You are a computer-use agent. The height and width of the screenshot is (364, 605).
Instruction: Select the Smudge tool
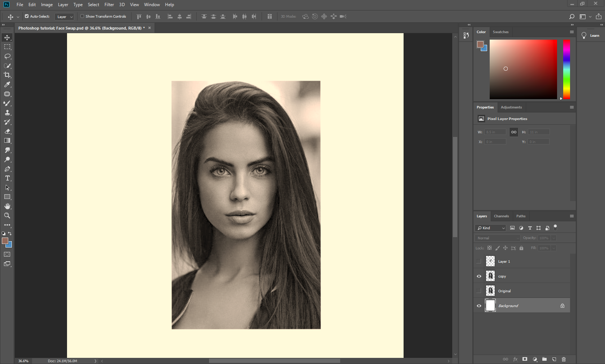(7, 150)
